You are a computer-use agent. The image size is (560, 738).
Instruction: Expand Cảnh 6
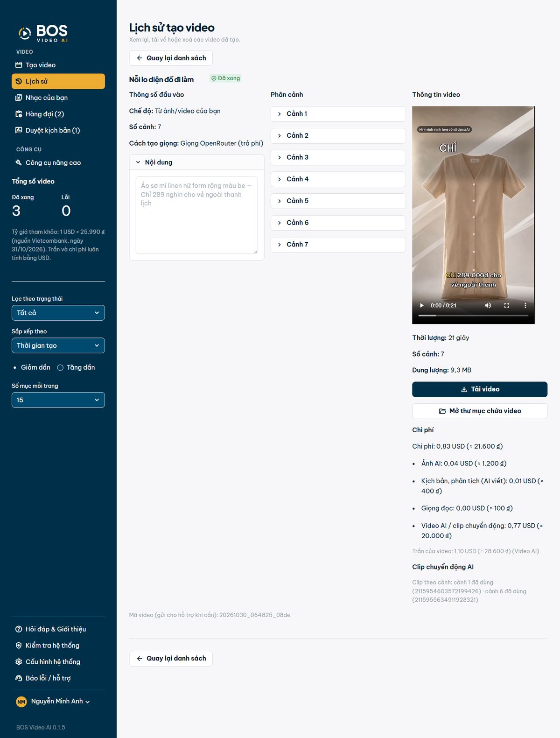point(338,223)
